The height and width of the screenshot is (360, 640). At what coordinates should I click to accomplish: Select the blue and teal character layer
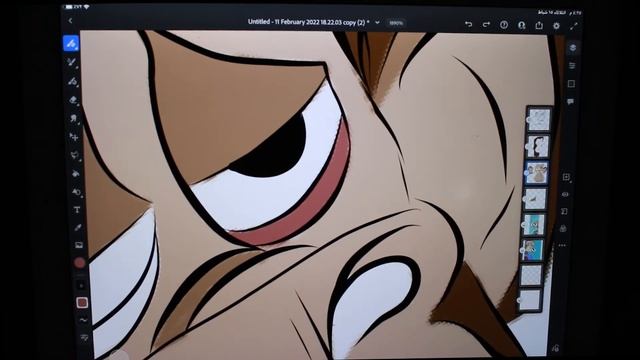pos(533,250)
